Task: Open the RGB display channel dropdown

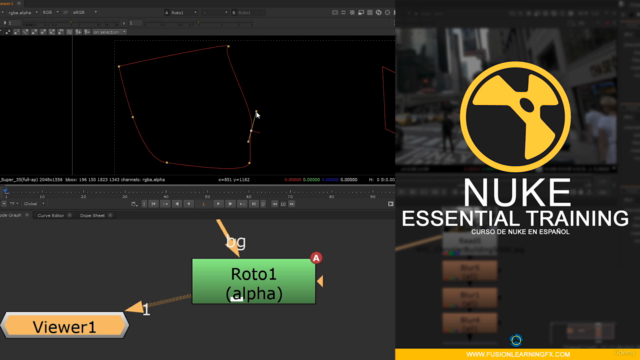Action: 50,13
